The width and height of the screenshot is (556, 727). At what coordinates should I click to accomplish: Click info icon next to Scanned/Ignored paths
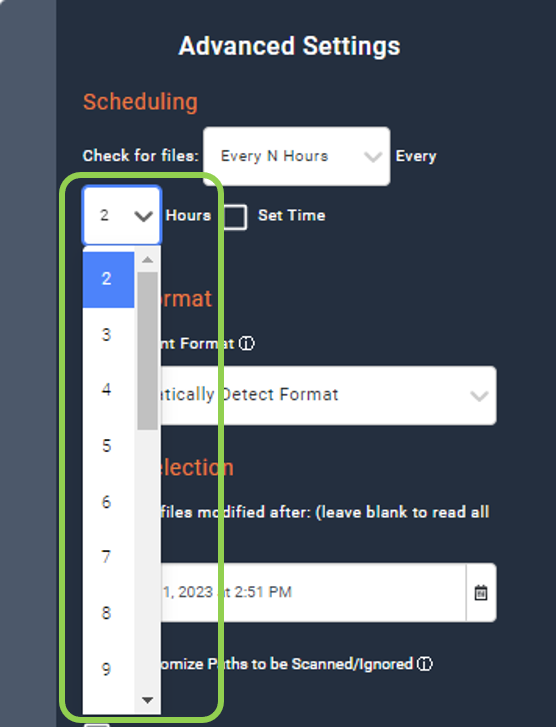tap(424, 663)
